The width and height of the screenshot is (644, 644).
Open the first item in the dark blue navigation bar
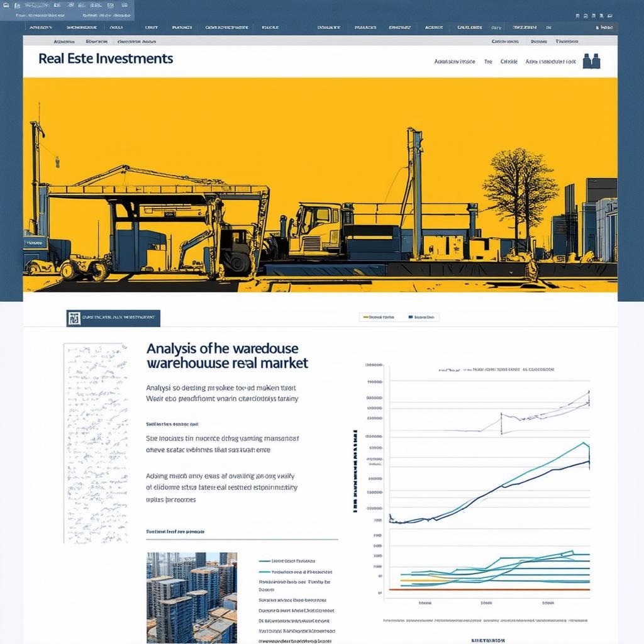[x=41, y=28]
